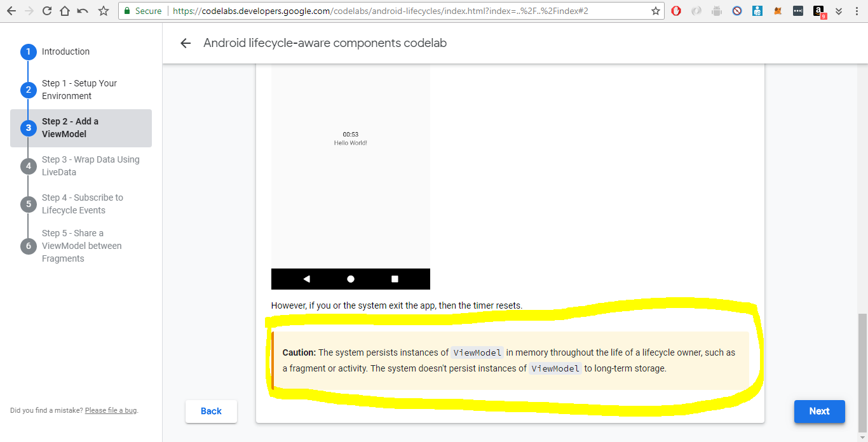This screenshot has height=442, width=868.
Task: Click the page vertical scrollbar thumb
Action: (x=862, y=372)
